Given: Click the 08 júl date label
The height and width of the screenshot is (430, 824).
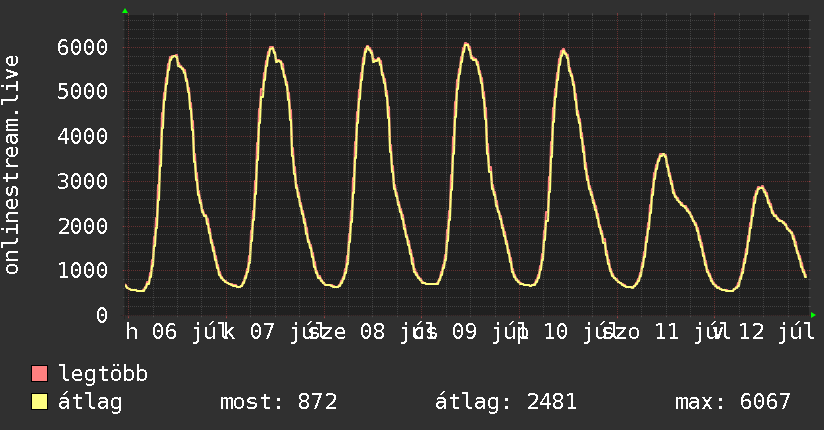Looking at the screenshot, I should coord(392,332).
